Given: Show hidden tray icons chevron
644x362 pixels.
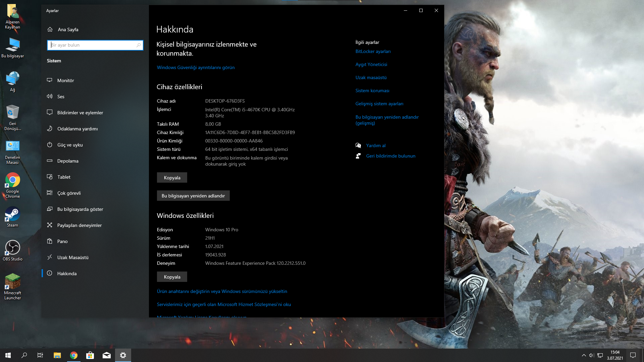Looking at the screenshot, I should 584,355.
